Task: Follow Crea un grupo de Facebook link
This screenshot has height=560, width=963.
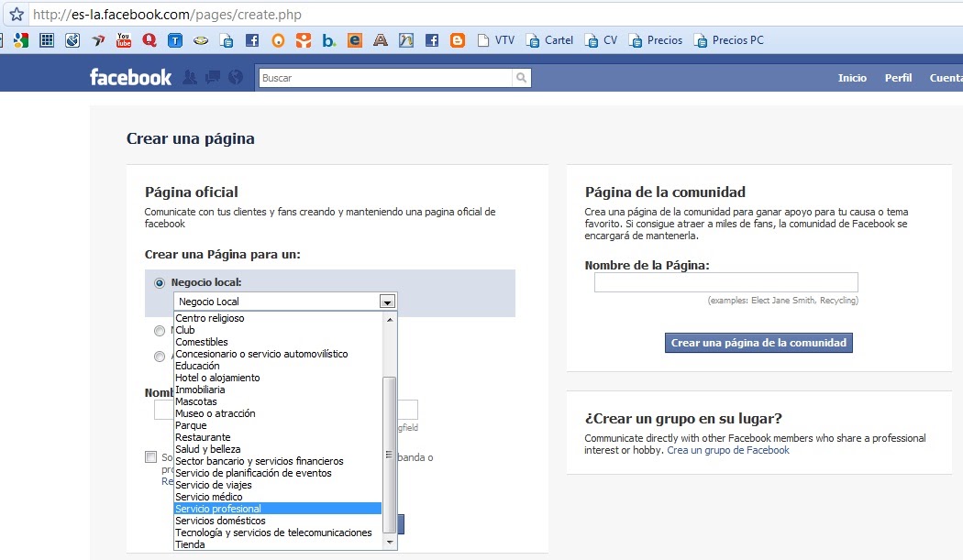Action: [x=728, y=450]
